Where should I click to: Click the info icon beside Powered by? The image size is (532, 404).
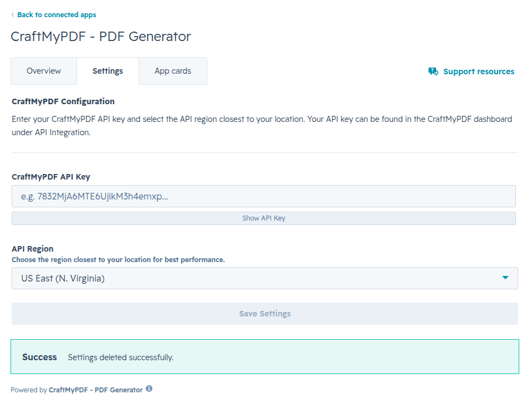click(149, 388)
